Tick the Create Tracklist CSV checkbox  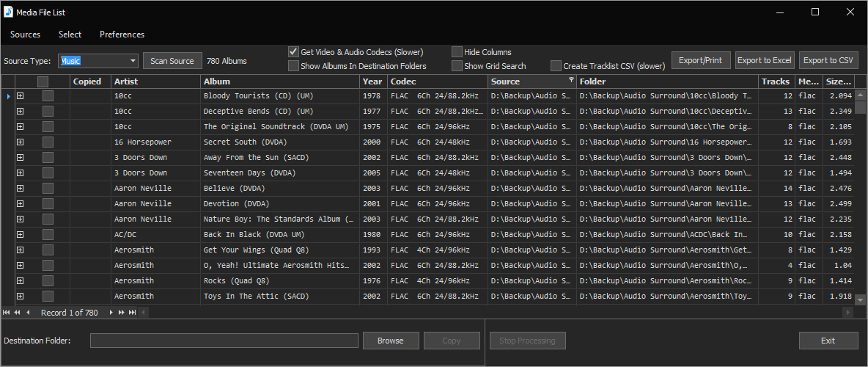[556, 66]
